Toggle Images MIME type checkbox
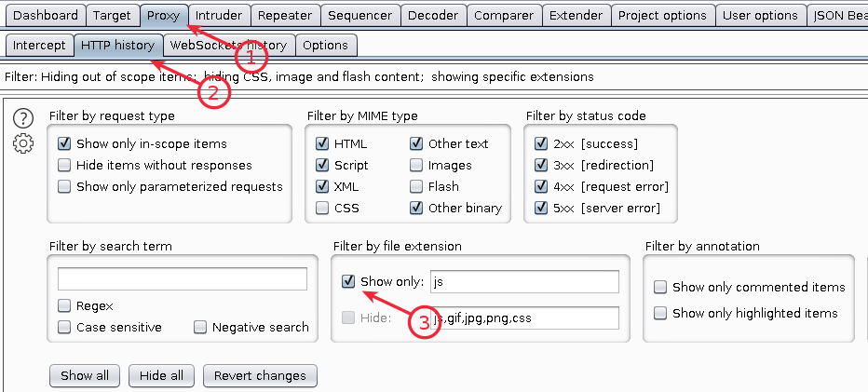Viewport: 868px width, 392px height. [x=416, y=166]
